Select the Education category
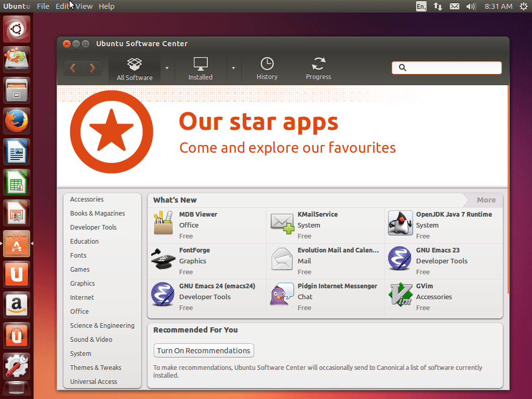The image size is (532, 399). [85, 241]
